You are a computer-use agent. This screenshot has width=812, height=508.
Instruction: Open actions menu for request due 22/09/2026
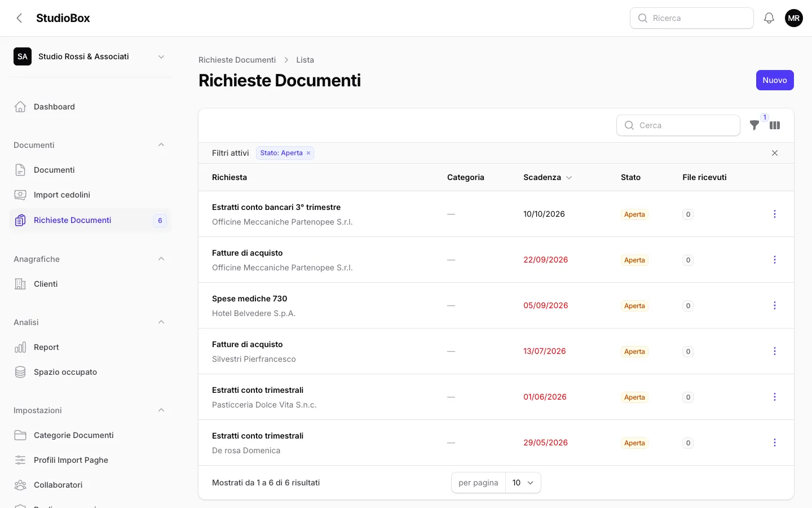775,260
